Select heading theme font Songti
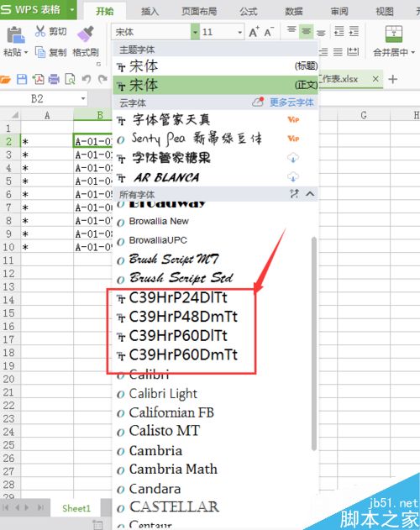This screenshot has height=530, width=420. click(215, 66)
